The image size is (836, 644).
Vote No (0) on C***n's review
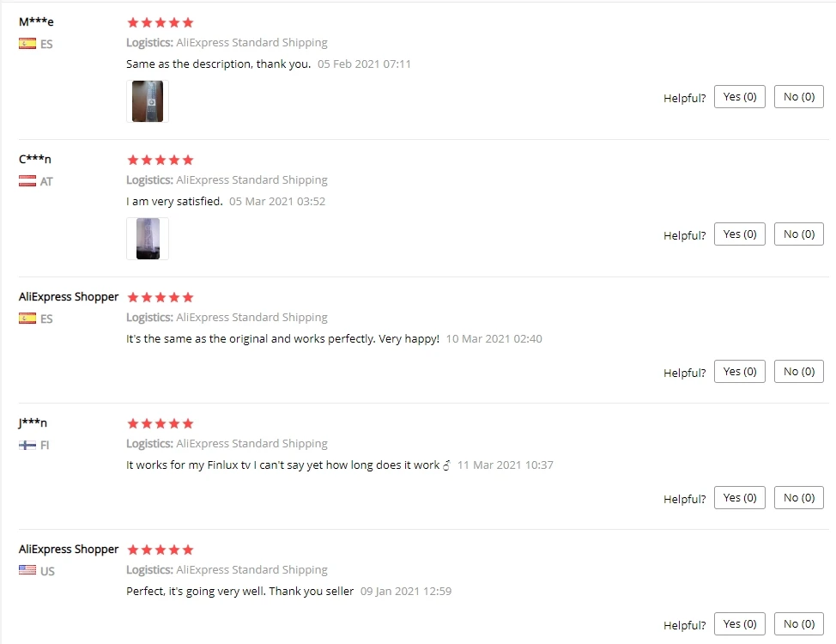click(799, 234)
